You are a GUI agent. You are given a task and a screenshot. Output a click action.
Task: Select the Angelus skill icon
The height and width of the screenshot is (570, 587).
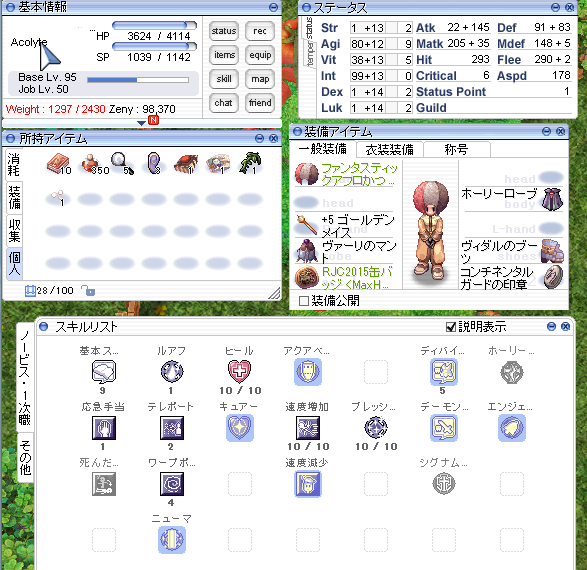coord(512,428)
